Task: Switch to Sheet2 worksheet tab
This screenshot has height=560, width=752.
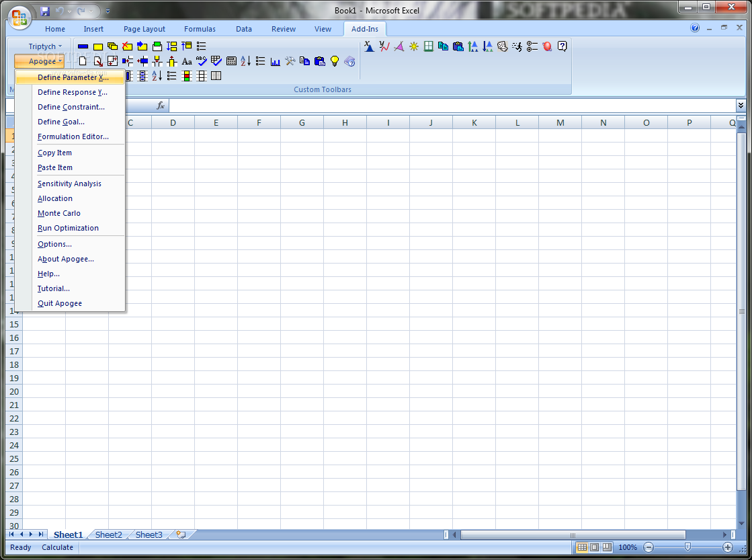Action: [x=108, y=534]
